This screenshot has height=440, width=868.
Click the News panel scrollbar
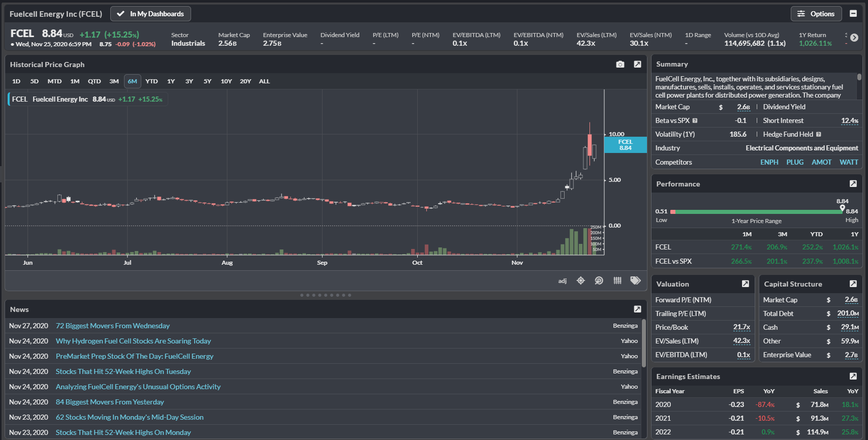(x=643, y=343)
